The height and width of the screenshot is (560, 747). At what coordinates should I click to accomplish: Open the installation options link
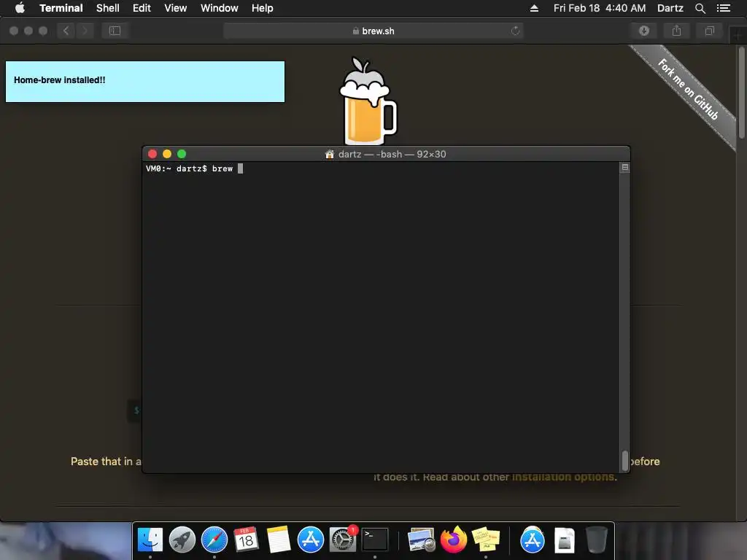[563, 477]
